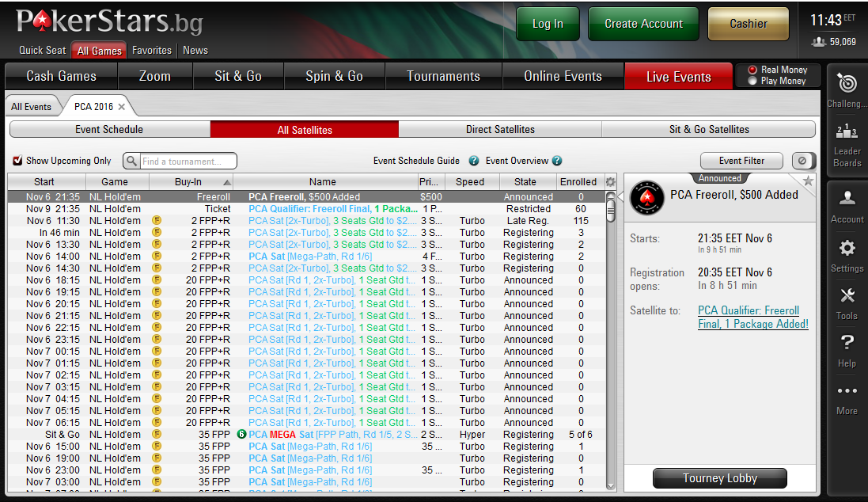The width and height of the screenshot is (868, 502).
Task: Click the online players count icon
Action: [x=819, y=42]
